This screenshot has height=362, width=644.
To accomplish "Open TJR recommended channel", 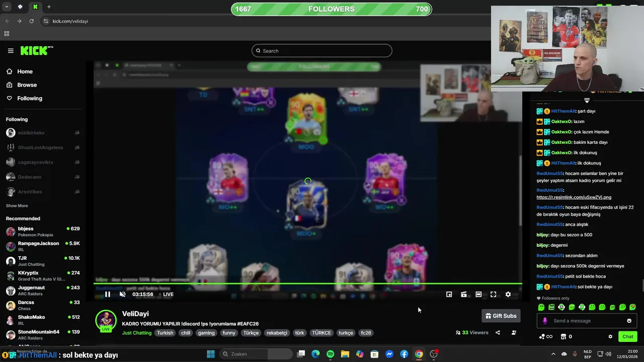I will coord(43,261).
